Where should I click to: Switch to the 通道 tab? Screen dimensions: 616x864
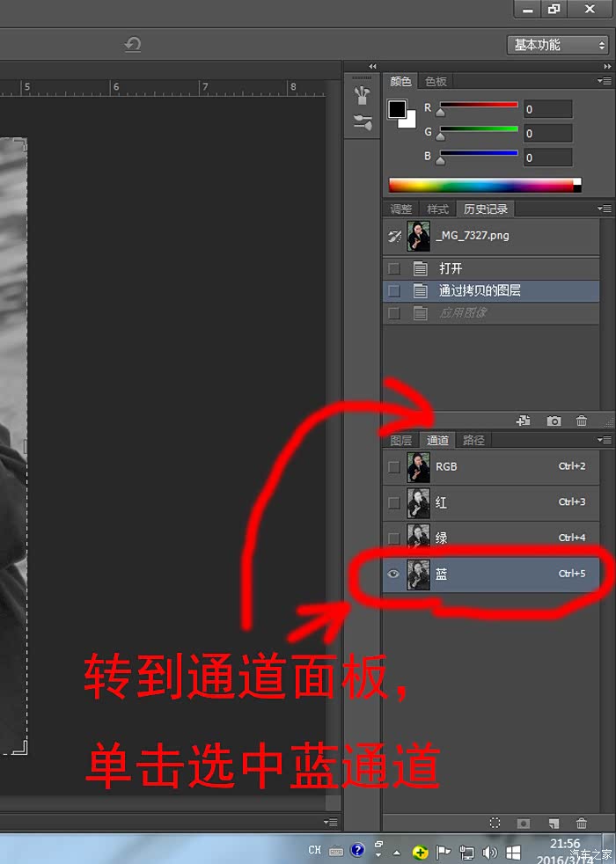point(437,440)
